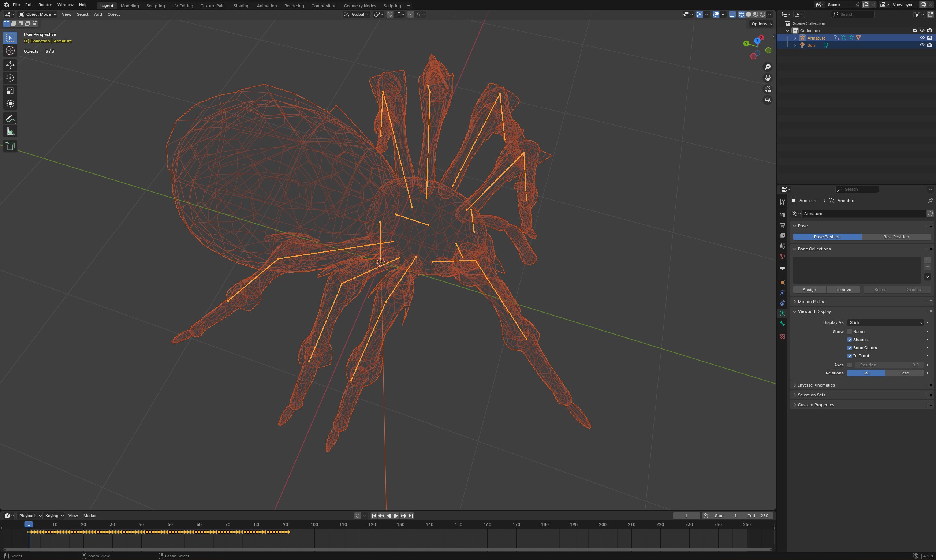Click the End frame field
Viewport: 936px width, 560px height.
(757, 516)
